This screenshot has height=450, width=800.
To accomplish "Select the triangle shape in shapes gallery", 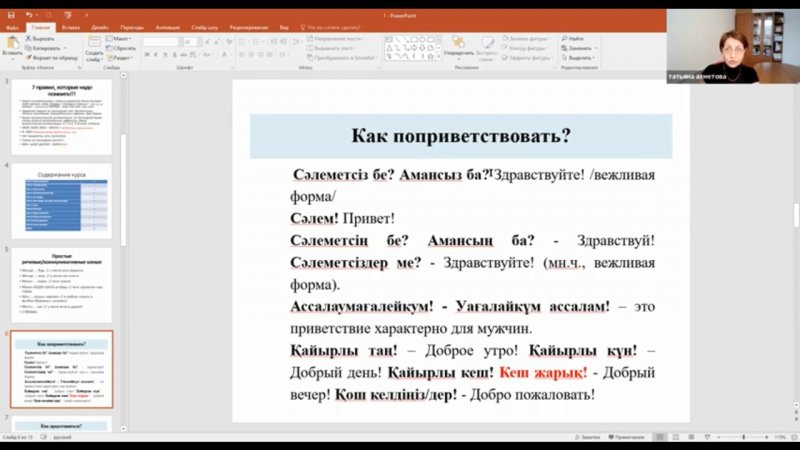I will [x=389, y=48].
